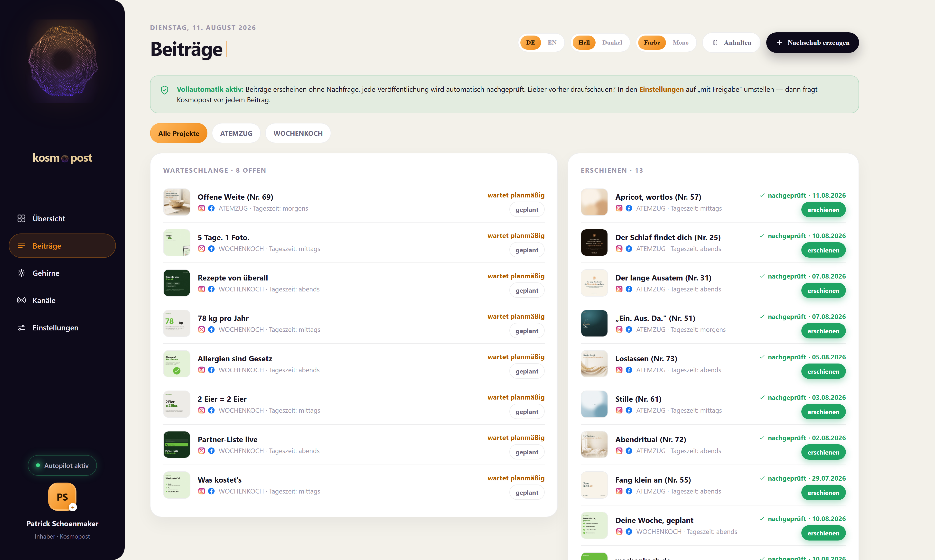Filter posts by ATEMZUG project
Screen dimensions: 935x560
coord(236,133)
